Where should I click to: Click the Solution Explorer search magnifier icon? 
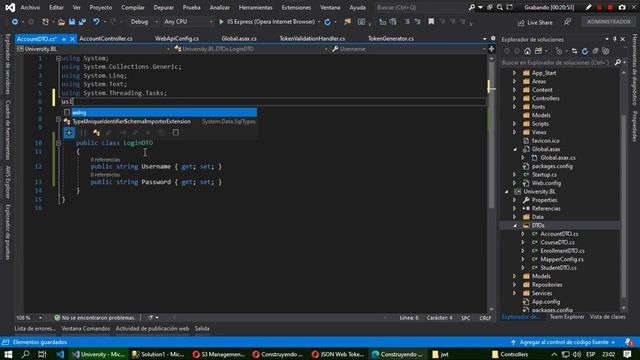[x=618, y=62]
